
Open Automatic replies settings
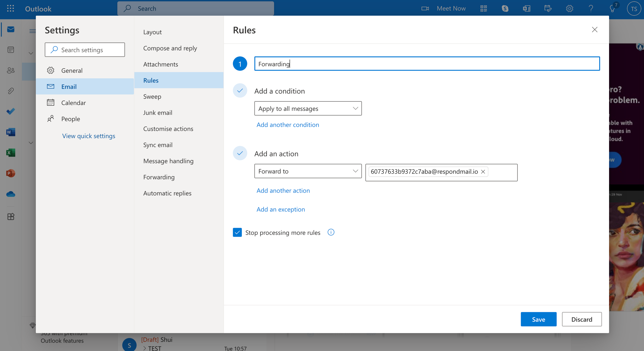[x=167, y=193]
